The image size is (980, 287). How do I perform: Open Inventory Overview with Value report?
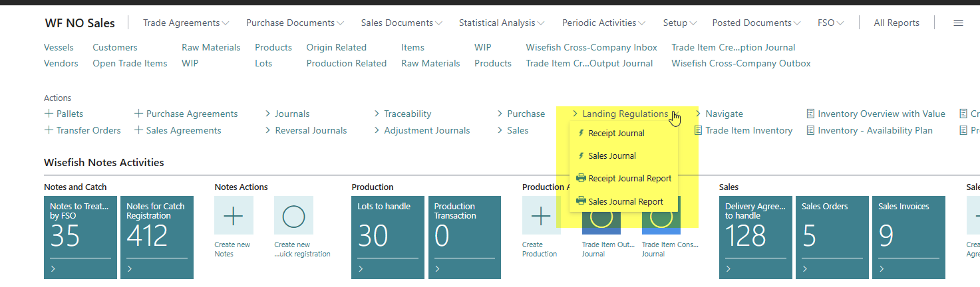tap(881, 114)
